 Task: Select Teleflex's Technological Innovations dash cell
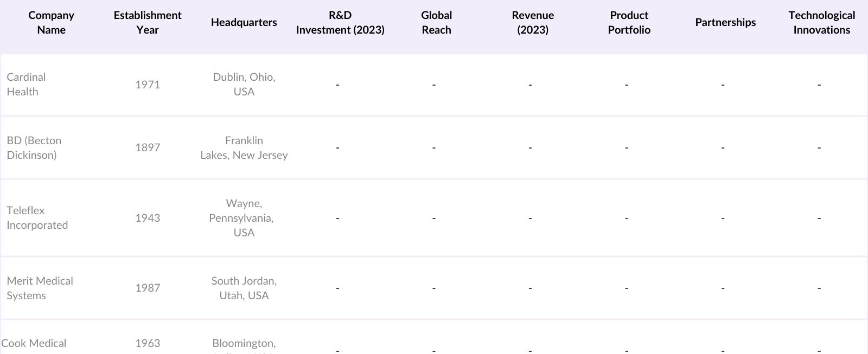(x=819, y=218)
